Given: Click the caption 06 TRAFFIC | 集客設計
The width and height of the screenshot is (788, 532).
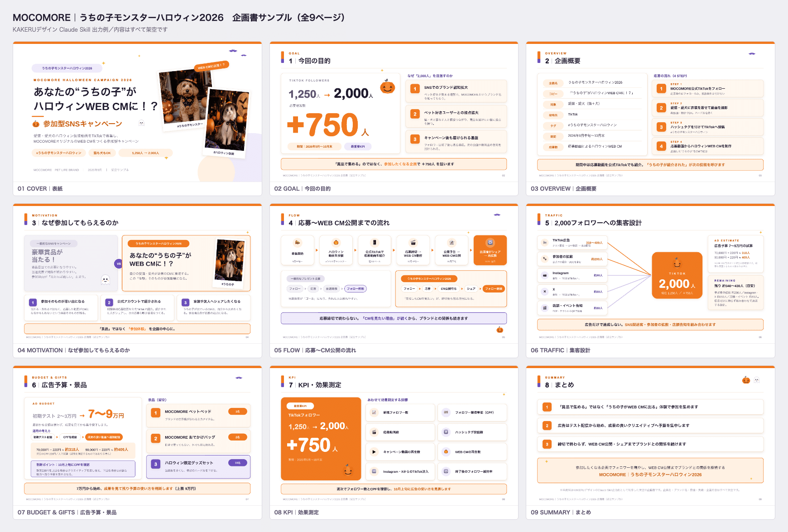Looking at the screenshot, I should coord(561,350).
